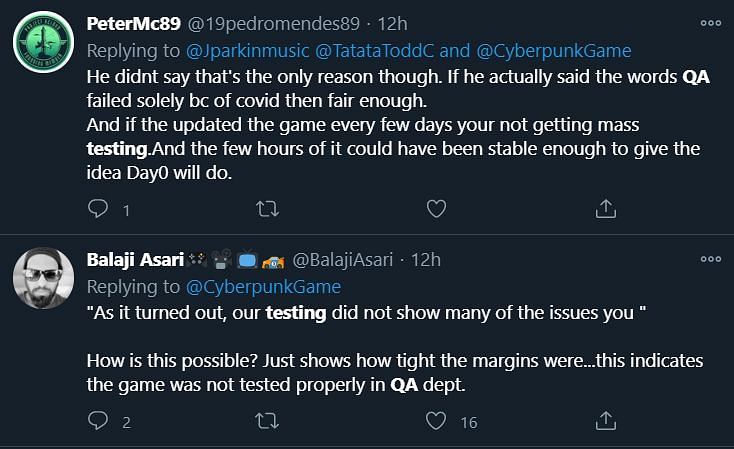This screenshot has width=734, height=449.
Task: Like Balaji Asari's tweet with 16 likes
Action: tap(436, 420)
